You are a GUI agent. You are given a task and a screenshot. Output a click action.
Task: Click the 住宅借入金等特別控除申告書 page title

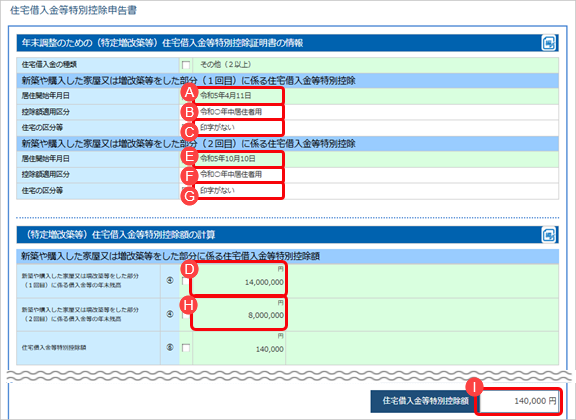(x=73, y=10)
